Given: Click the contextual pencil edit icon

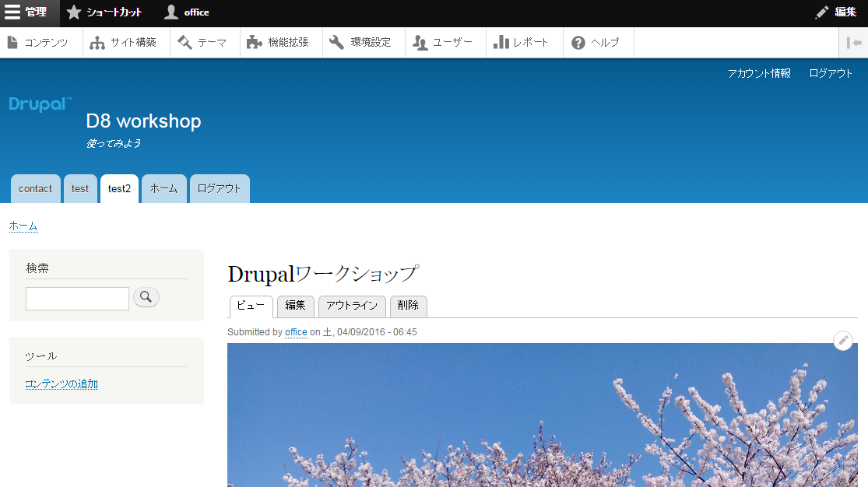Looking at the screenshot, I should (x=842, y=341).
